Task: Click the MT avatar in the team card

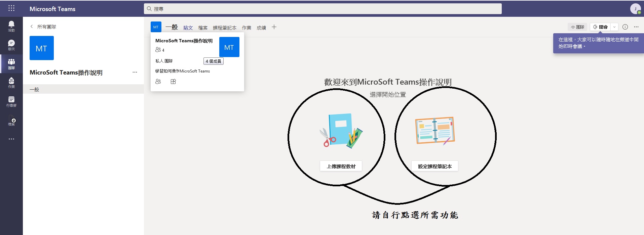Action: click(229, 47)
